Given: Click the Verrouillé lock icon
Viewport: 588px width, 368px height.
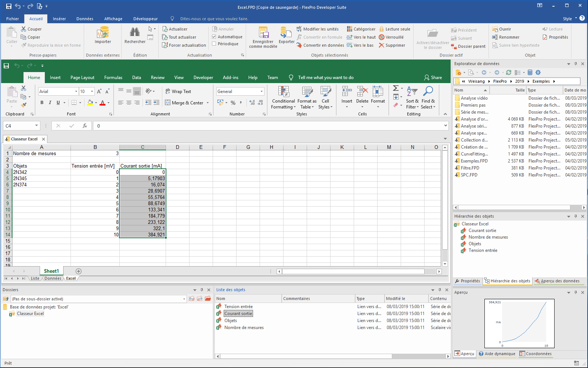Looking at the screenshot, I should pyautogui.click(x=382, y=37).
